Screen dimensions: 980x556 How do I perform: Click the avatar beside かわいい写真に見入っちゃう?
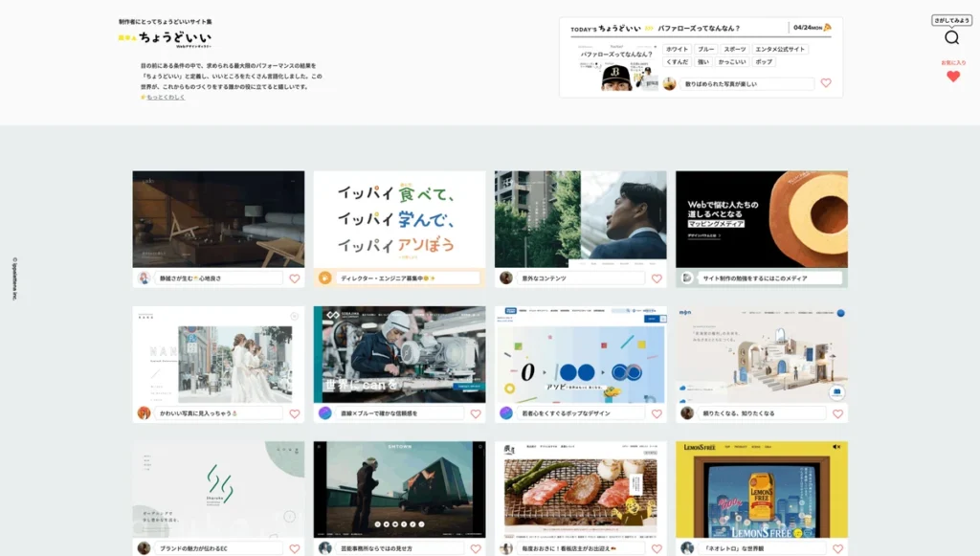(x=144, y=413)
